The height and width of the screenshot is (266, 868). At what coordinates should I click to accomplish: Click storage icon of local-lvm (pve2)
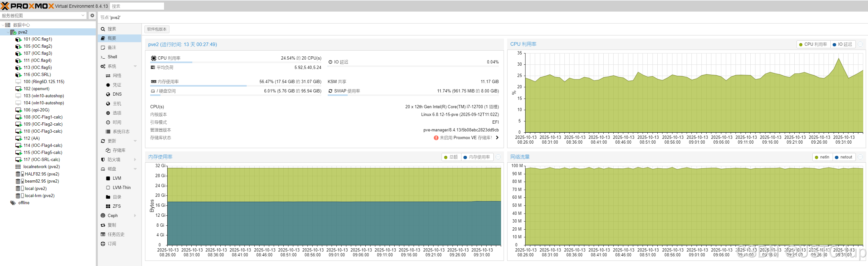(20, 196)
